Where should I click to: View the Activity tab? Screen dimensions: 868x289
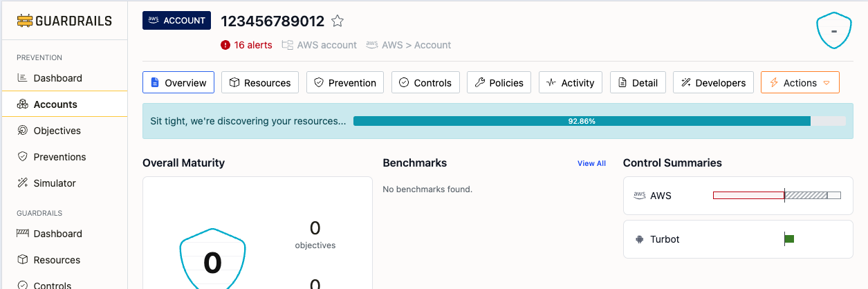coord(571,82)
